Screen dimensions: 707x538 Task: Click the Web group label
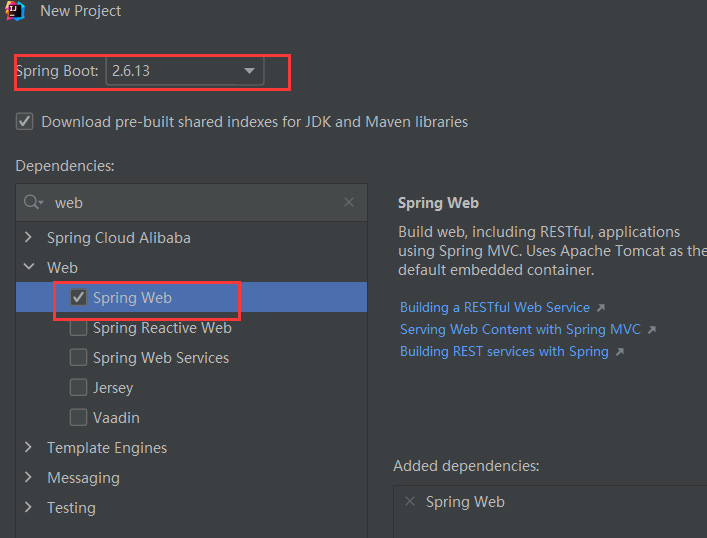click(62, 268)
